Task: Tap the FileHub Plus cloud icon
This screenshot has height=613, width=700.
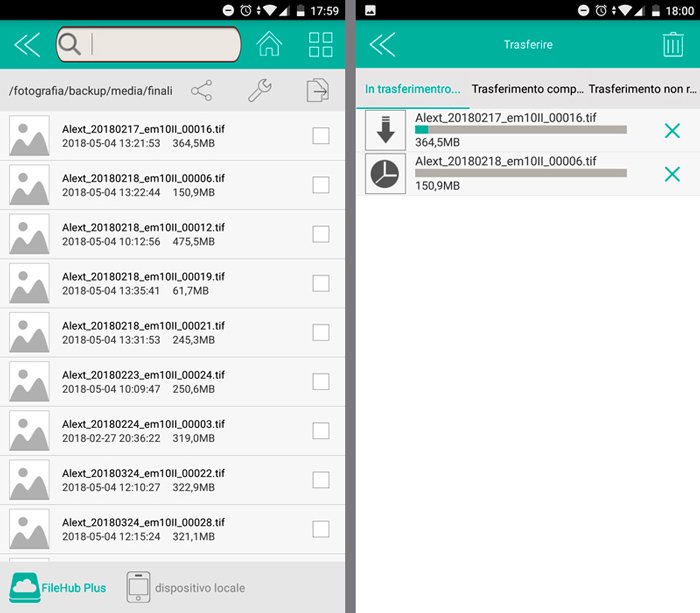Action: tap(25, 588)
